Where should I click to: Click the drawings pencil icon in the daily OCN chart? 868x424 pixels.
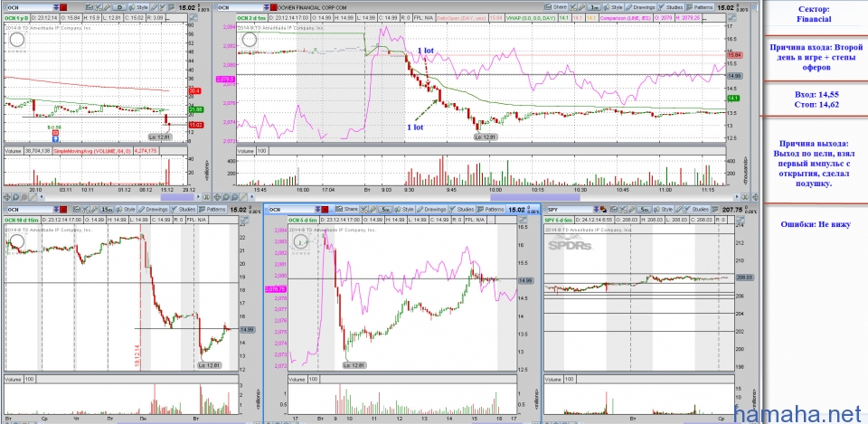click(155, 7)
